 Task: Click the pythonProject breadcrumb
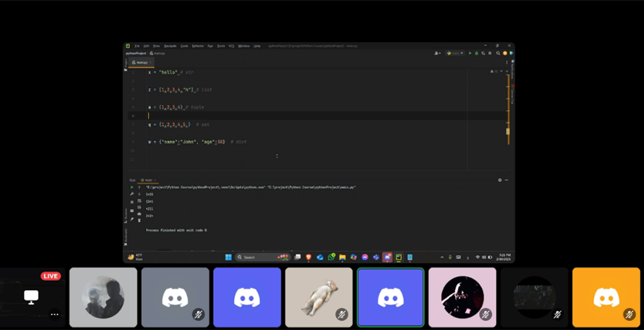click(x=136, y=53)
